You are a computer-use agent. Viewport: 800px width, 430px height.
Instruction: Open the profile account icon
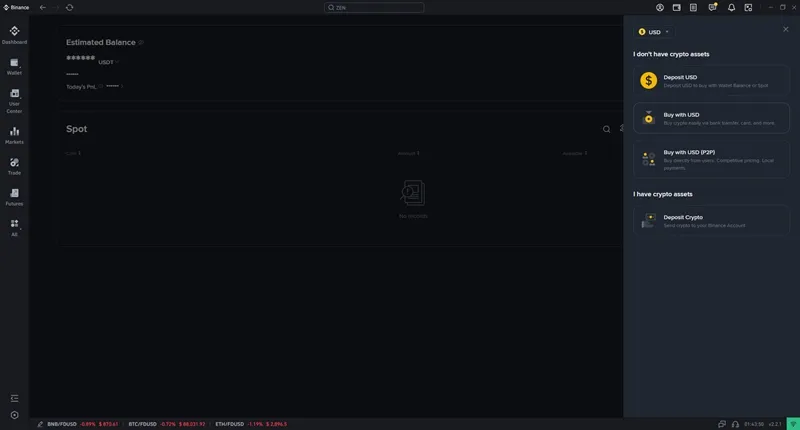(x=660, y=7)
